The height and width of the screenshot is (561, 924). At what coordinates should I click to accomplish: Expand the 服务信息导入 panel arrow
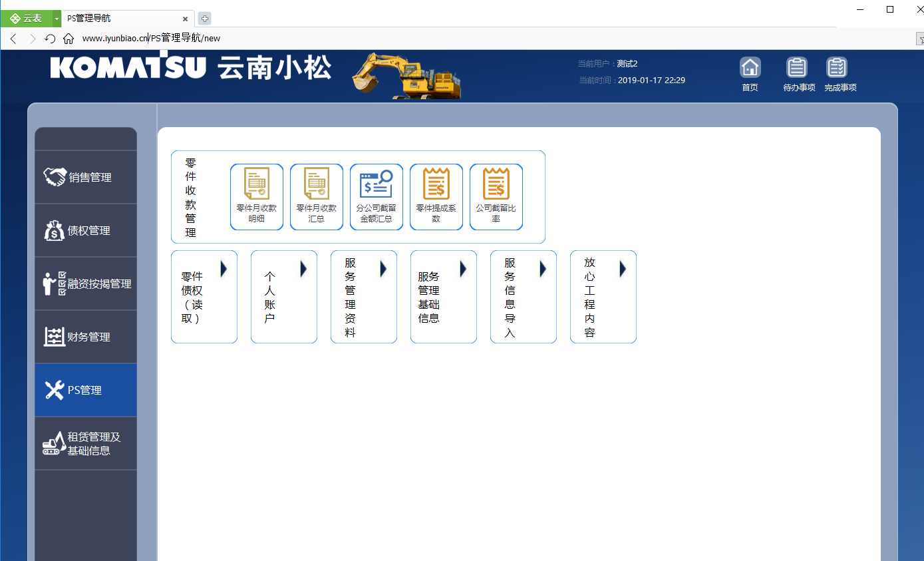(x=543, y=269)
